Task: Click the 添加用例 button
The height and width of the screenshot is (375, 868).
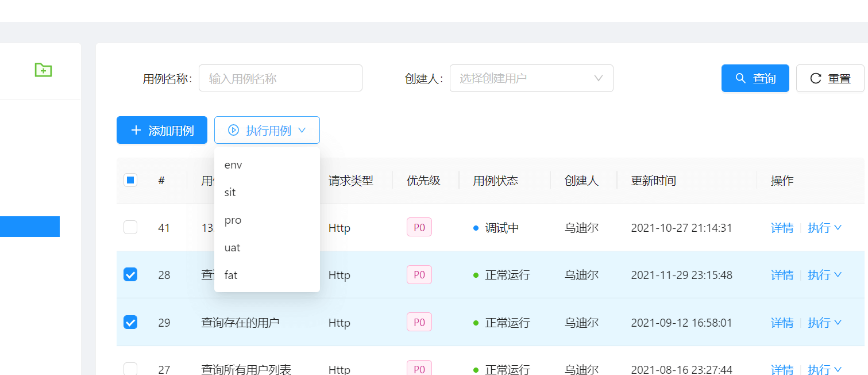Action: pyautogui.click(x=162, y=130)
